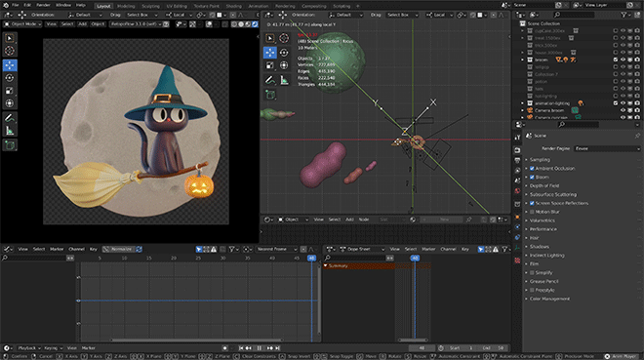Open the Render menu in top bar
The width and height of the screenshot is (644, 360).
[x=43, y=5]
